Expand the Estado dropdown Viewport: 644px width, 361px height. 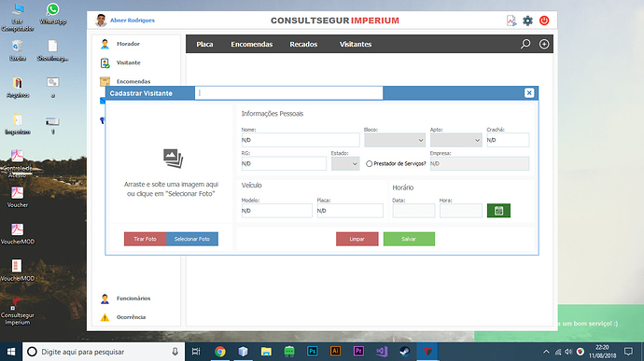(345, 163)
